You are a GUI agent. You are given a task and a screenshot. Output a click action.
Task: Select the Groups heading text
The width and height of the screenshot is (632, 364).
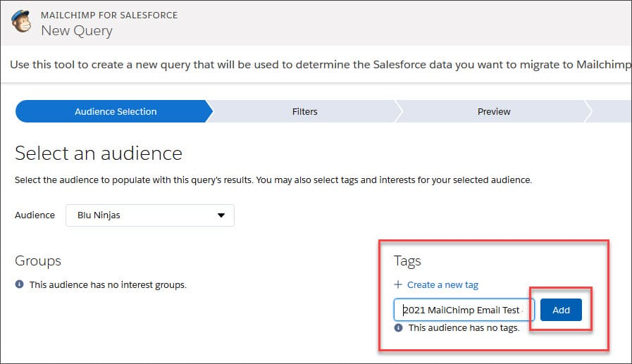tap(38, 261)
